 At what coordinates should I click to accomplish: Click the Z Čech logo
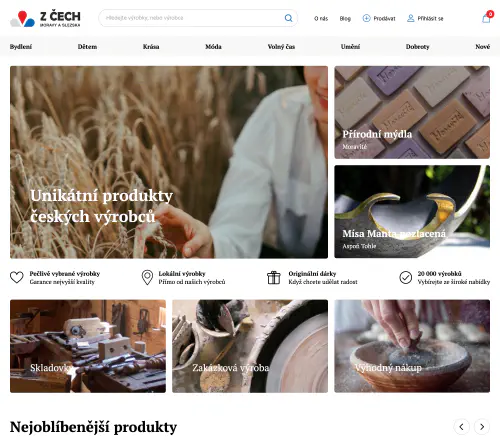tap(45, 19)
